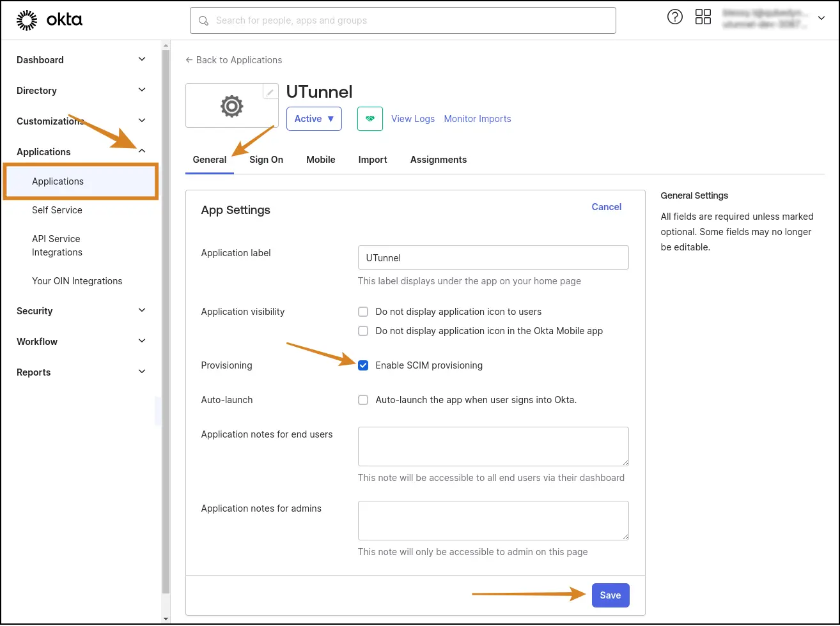Click the green handshake partner icon
Viewport: 840px width, 626px height.
tap(369, 119)
